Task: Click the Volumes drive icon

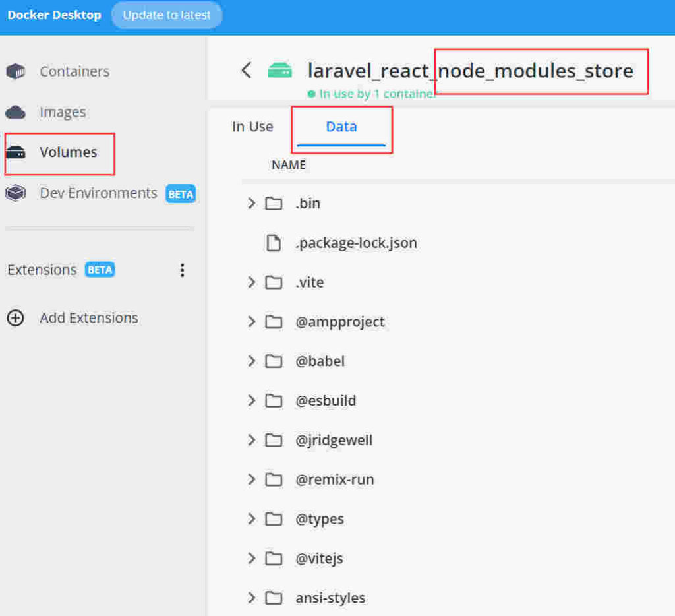Action: 16,152
